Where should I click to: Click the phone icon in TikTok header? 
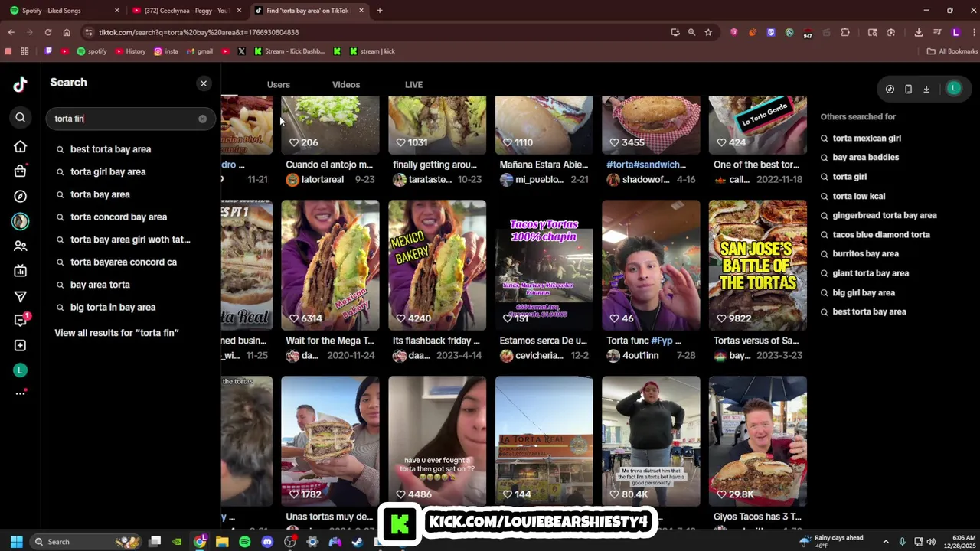coord(908,89)
